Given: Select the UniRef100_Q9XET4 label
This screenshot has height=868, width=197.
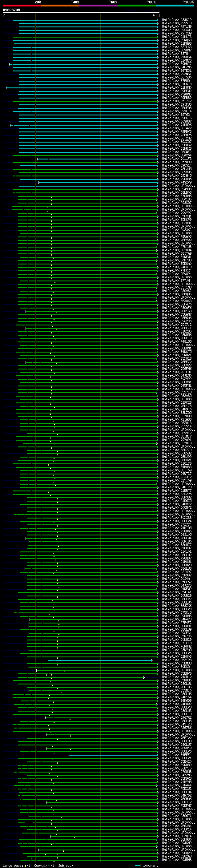Looking at the screenshot, I should (177, 111).
